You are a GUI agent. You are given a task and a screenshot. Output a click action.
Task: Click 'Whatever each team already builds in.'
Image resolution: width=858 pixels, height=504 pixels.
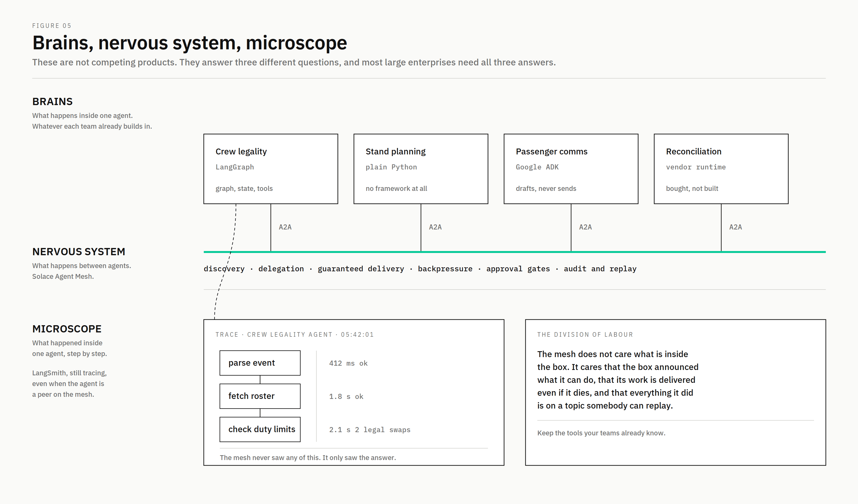pyautogui.click(x=92, y=126)
